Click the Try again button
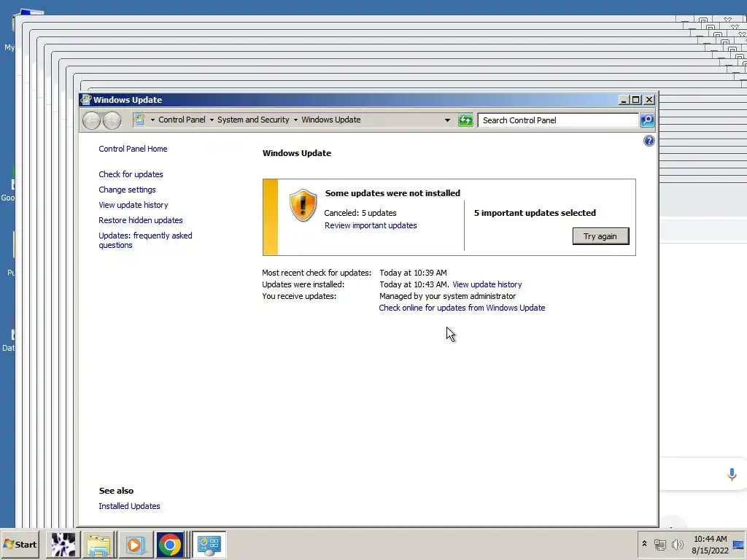The width and height of the screenshot is (747, 560). pos(600,236)
